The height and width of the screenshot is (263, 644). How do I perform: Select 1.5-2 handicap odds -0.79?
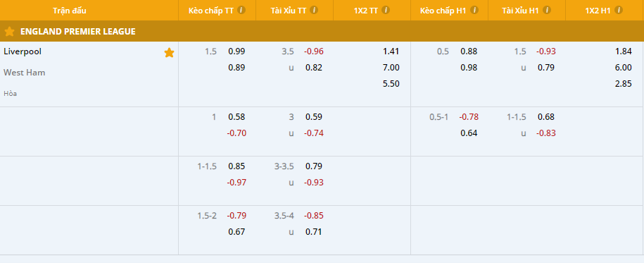click(236, 216)
